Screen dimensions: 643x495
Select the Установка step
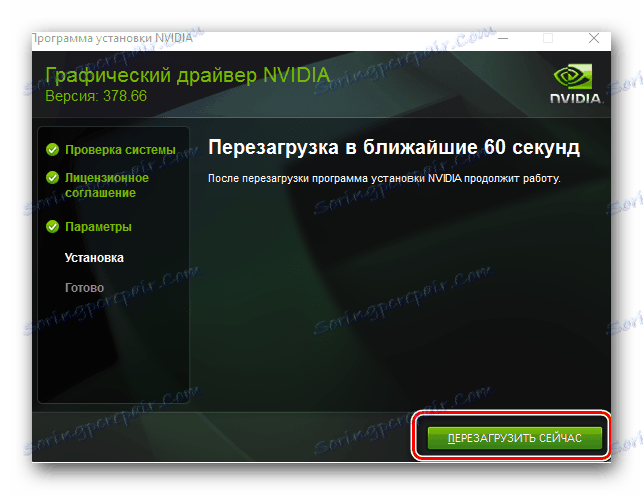[x=94, y=258]
